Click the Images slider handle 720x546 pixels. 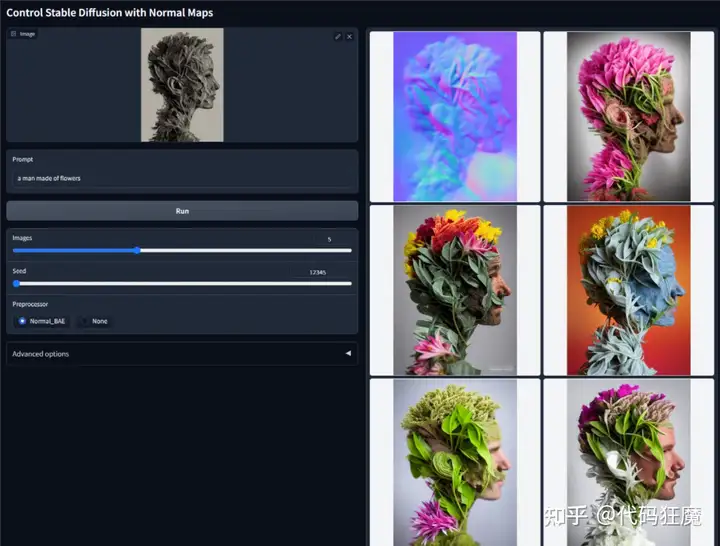point(137,250)
